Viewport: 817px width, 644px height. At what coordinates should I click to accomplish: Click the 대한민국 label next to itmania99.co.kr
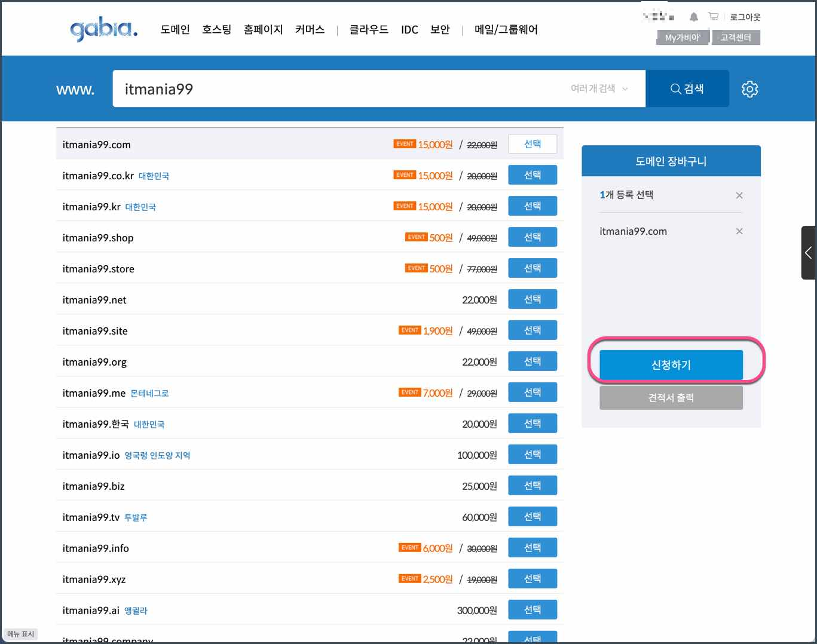pyautogui.click(x=154, y=176)
